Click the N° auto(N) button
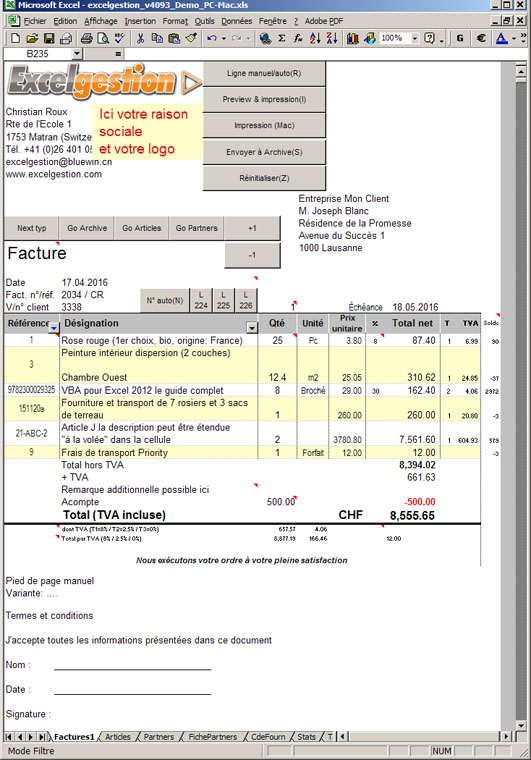Image resolution: width=531 pixels, height=760 pixels. point(165,301)
